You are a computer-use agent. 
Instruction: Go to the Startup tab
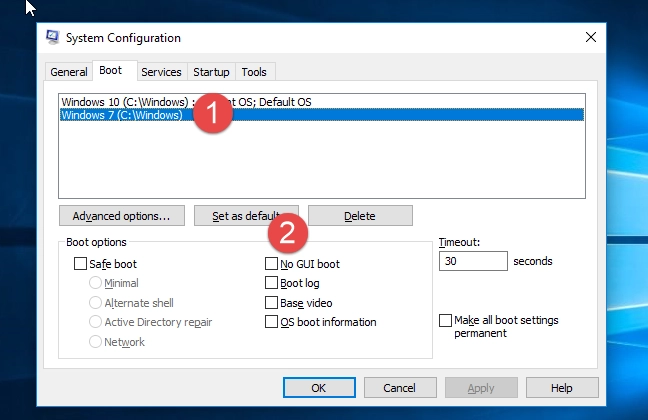(211, 72)
